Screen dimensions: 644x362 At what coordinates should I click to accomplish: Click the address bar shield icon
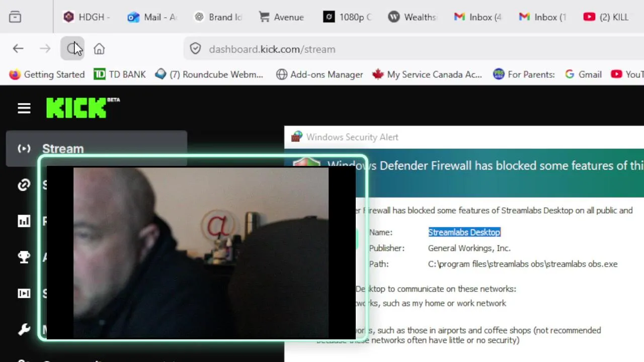(196, 49)
